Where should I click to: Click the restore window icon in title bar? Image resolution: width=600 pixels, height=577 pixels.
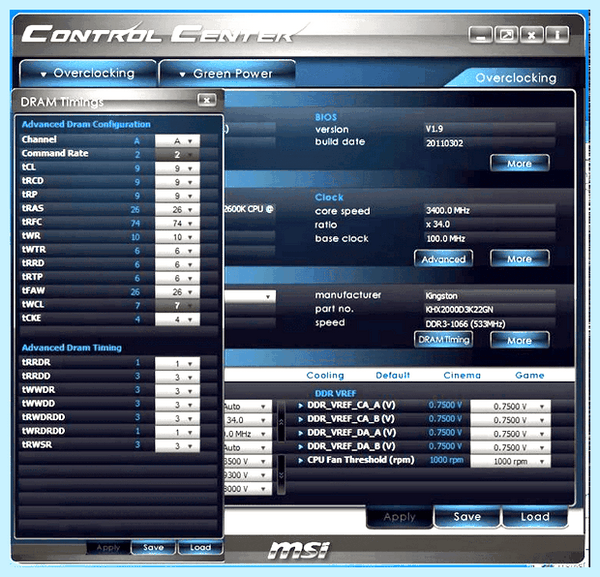[x=507, y=35]
